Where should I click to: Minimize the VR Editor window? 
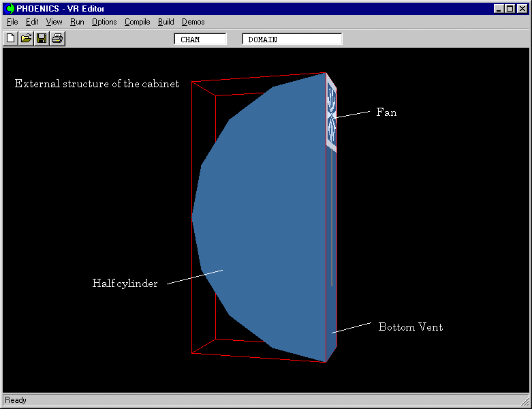click(499, 8)
